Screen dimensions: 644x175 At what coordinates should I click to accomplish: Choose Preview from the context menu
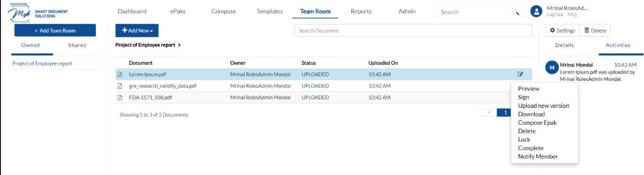point(529,88)
